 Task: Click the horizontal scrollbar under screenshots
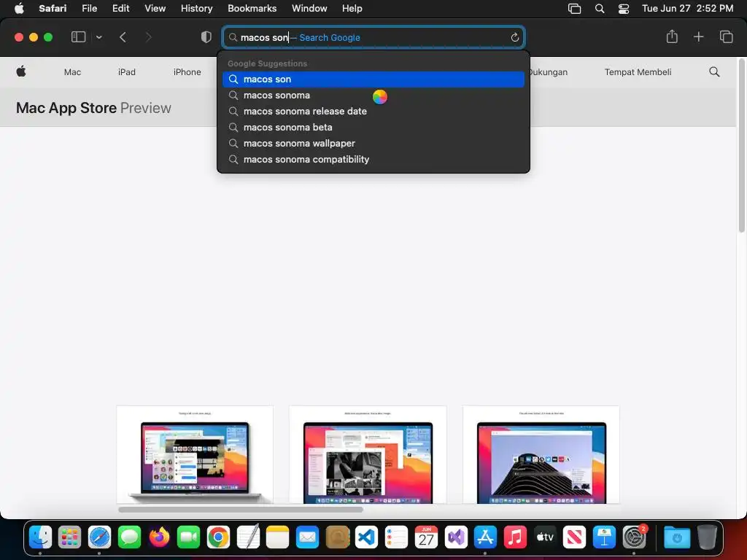241,510
